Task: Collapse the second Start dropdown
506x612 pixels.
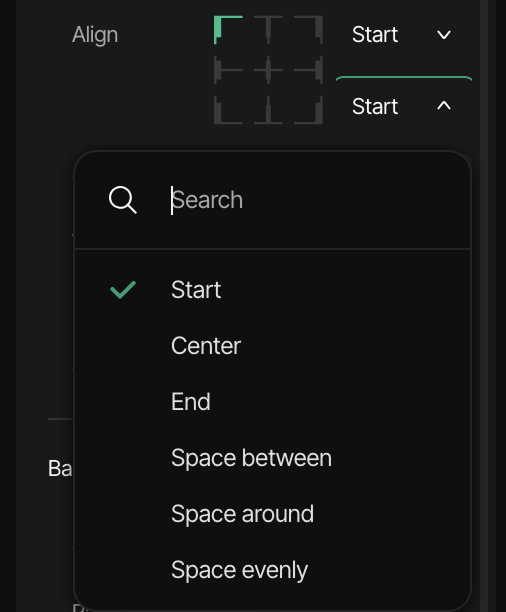Action: (x=403, y=106)
